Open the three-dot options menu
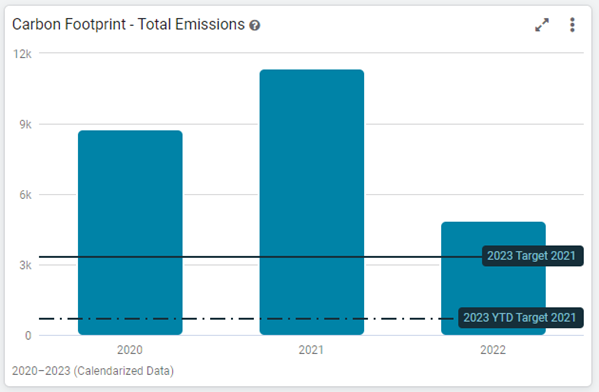The image size is (599, 392). tap(572, 25)
